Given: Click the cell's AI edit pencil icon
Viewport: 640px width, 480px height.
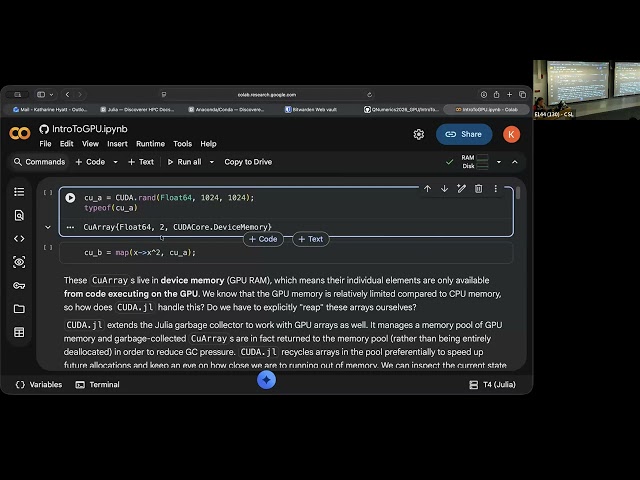Looking at the screenshot, I should click(461, 189).
